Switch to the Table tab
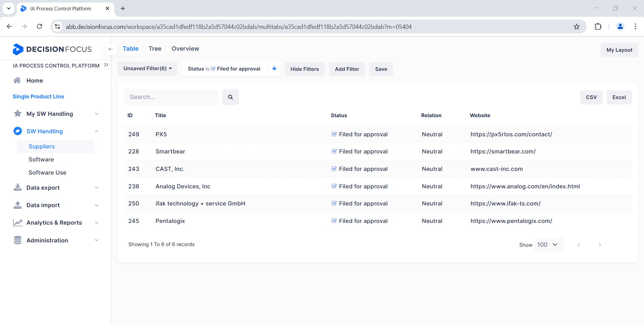Screen dimensions: 644x325 (x=131, y=49)
